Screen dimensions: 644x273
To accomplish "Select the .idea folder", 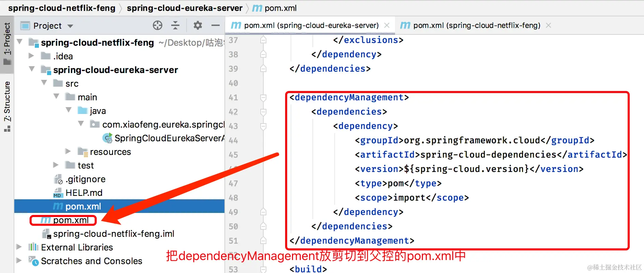I will point(57,56).
